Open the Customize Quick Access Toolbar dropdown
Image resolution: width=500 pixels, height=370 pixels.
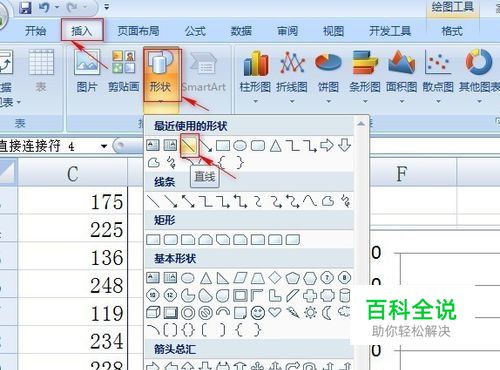pyautogui.click(x=106, y=7)
